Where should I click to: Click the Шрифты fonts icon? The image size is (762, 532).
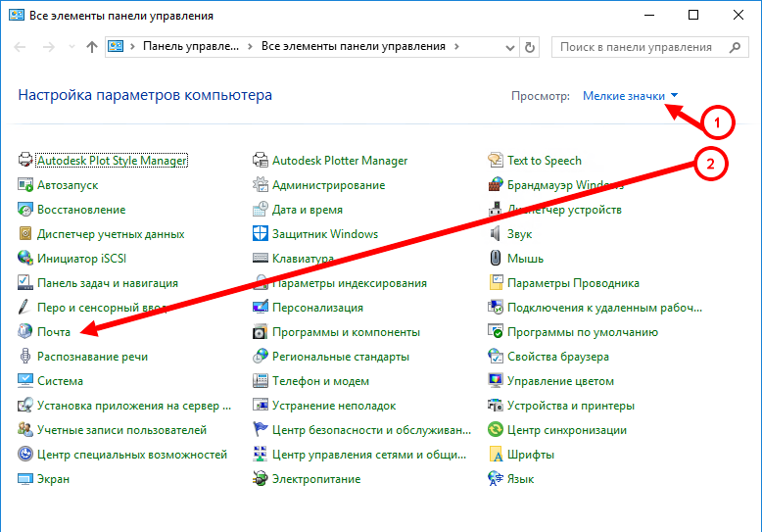point(497,455)
